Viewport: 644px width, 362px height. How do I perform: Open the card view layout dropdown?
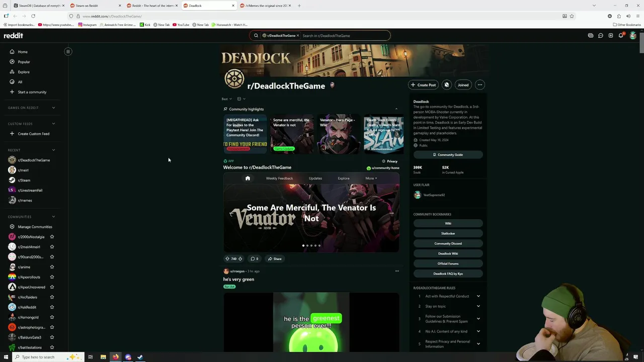tap(242, 99)
